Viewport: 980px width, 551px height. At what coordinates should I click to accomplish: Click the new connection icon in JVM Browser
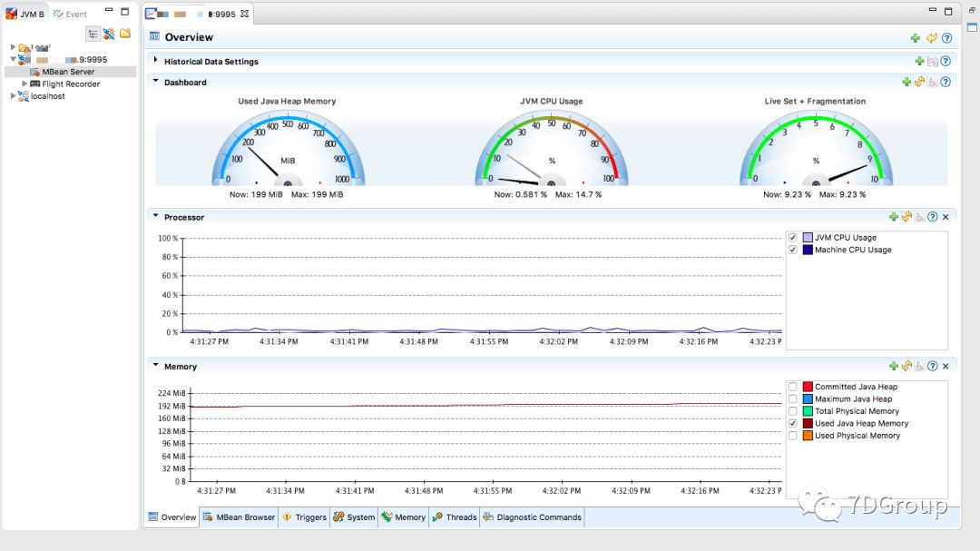(109, 34)
